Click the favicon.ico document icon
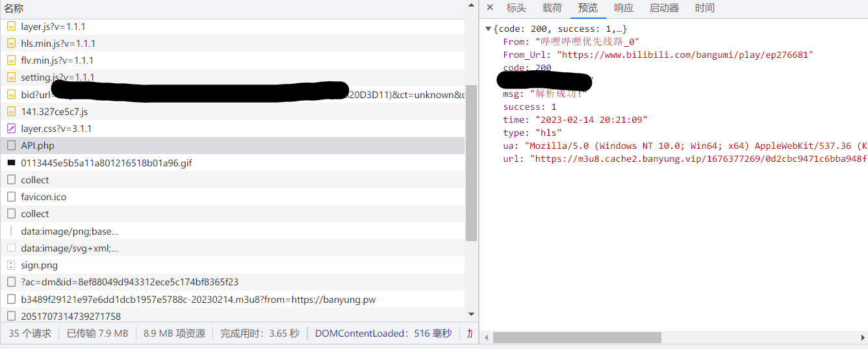The width and height of the screenshot is (868, 349). pos(11,197)
